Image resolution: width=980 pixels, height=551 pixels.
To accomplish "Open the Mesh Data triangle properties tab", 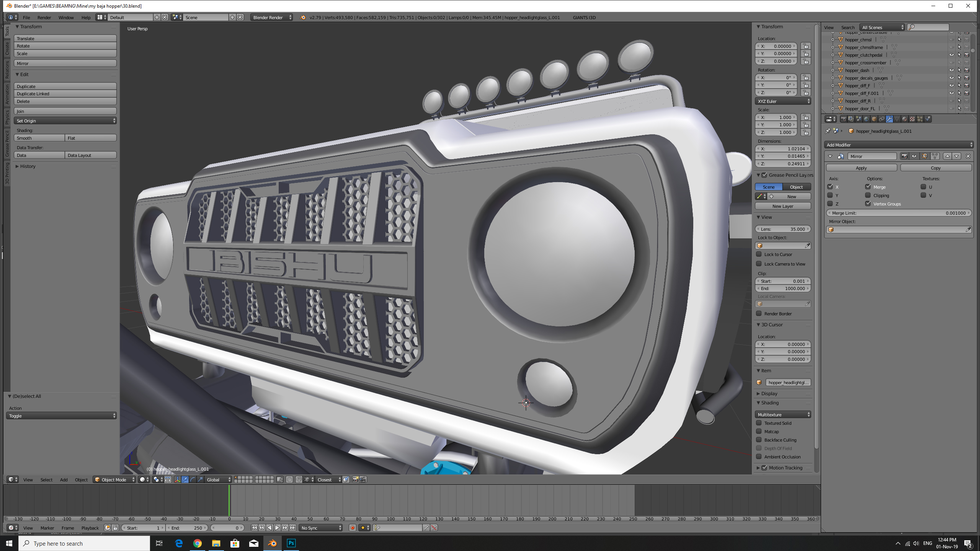I will [x=897, y=119].
